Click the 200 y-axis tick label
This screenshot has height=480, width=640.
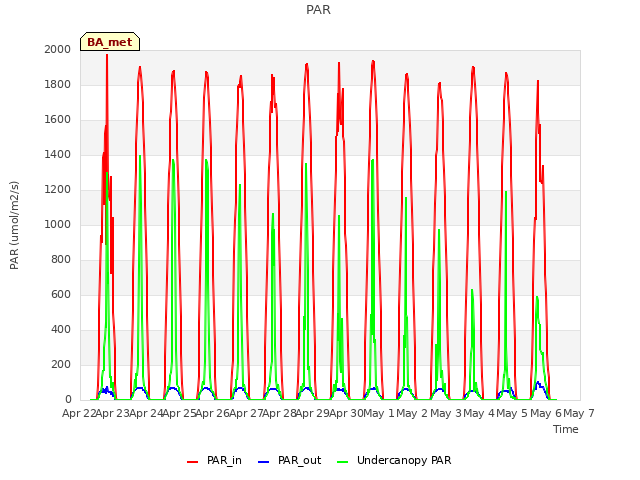(61, 364)
